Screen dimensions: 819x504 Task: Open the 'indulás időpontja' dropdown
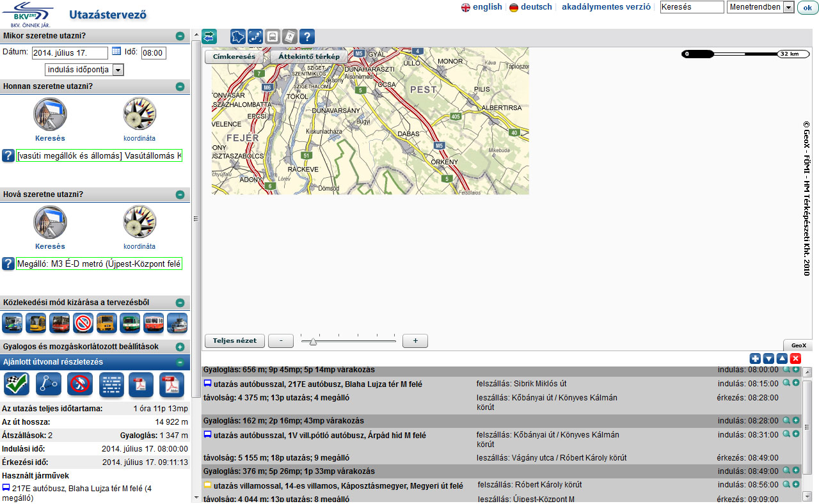tap(118, 70)
